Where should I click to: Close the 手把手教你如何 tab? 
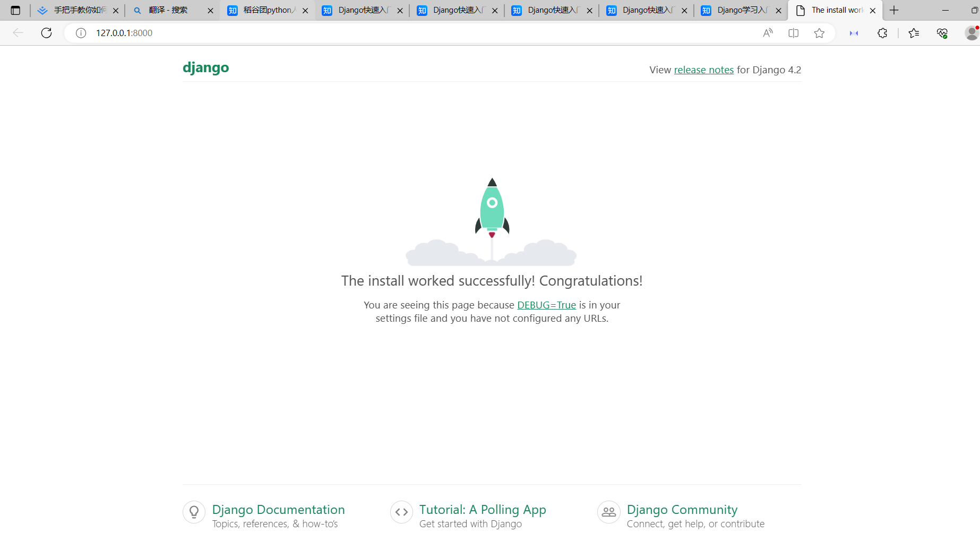(116, 11)
